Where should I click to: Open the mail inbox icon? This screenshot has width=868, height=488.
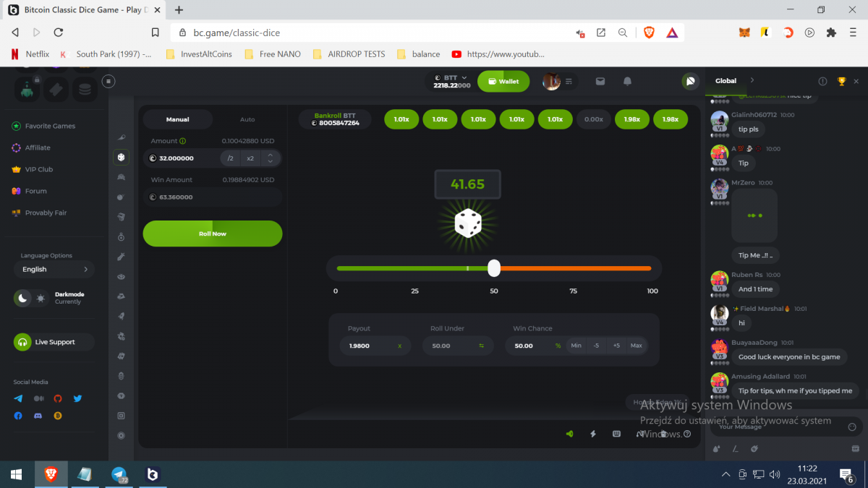[600, 82]
